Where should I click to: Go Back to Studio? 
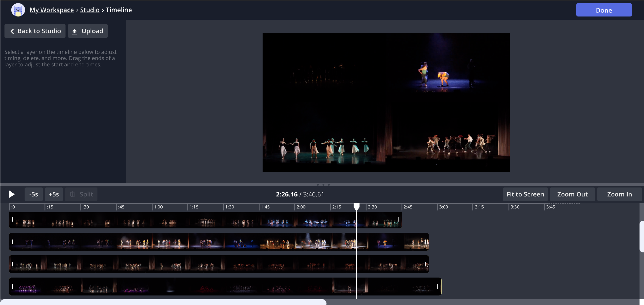pyautogui.click(x=35, y=31)
